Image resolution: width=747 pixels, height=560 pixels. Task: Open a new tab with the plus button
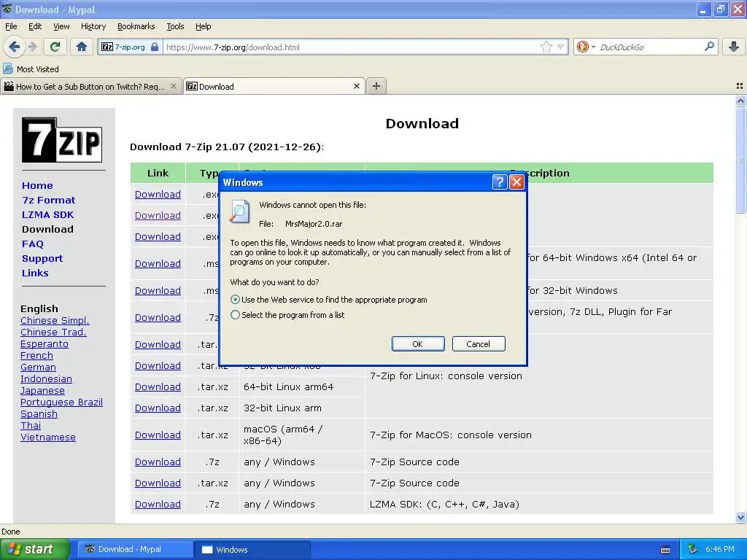click(376, 86)
